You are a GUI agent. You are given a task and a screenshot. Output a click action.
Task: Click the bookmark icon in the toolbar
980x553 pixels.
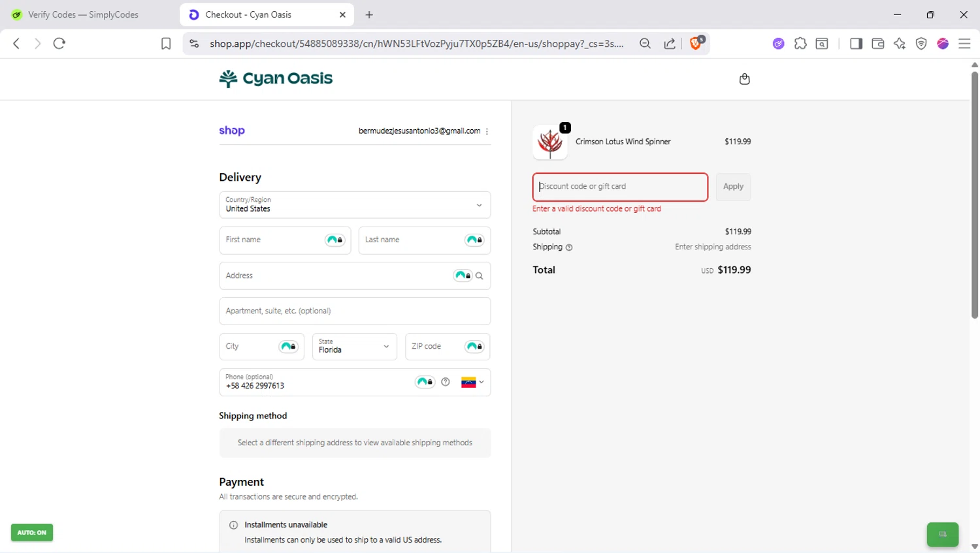[x=166, y=44]
